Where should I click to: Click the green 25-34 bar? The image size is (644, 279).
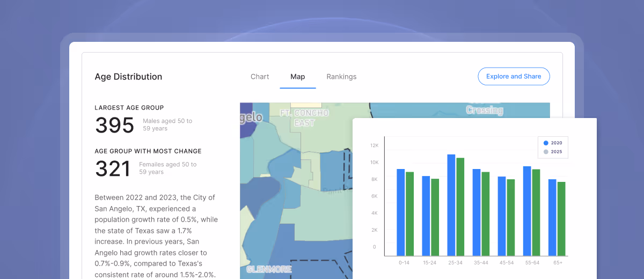pyautogui.click(x=460, y=207)
